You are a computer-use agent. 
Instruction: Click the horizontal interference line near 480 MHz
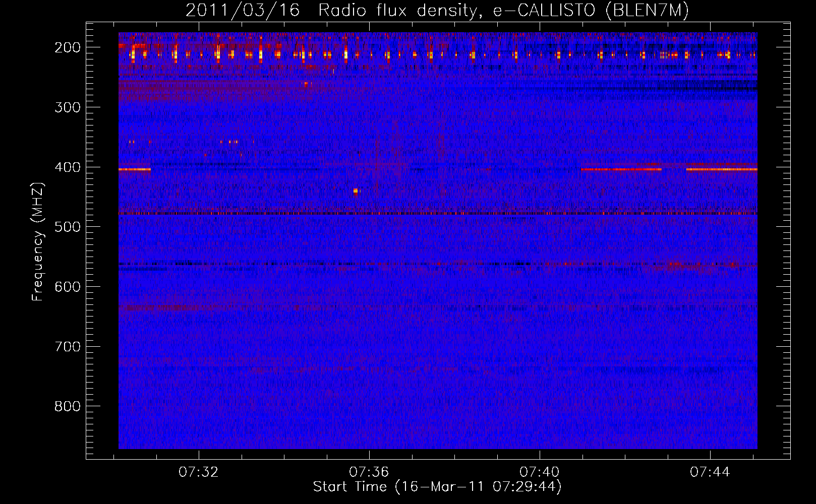coord(438,214)
